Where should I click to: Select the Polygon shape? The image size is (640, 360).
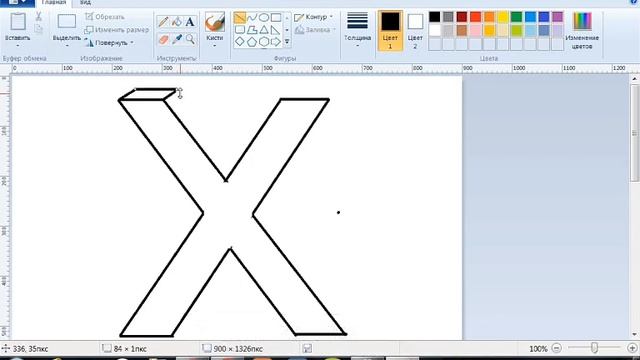pos(252,30)
